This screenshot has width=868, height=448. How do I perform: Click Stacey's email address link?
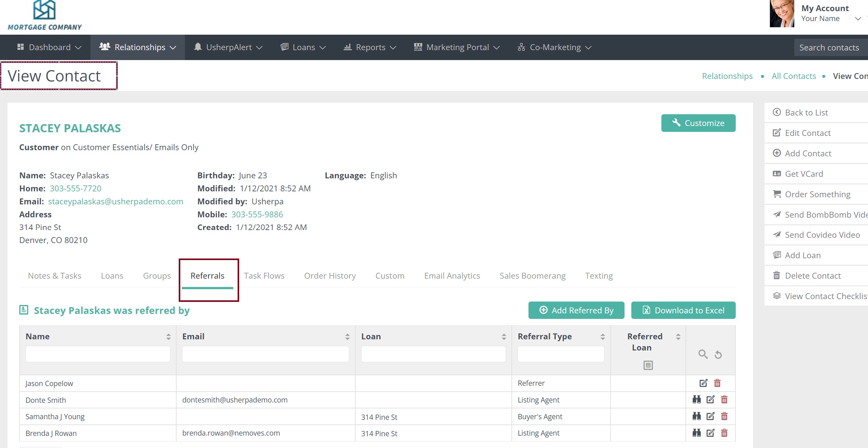pos(116,202)
